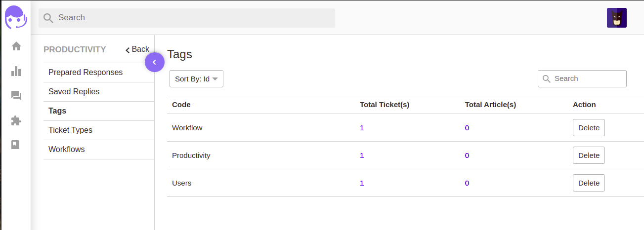Open Ticket Types section
Screen dimensions: 644x230
99,130
